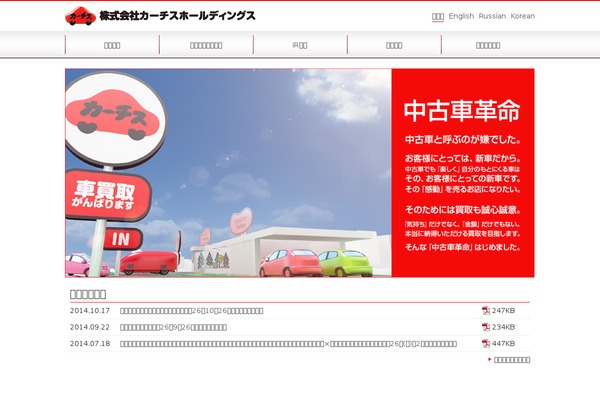Click the 株式会社カーチスホールディングス company name
600x400 pixels.
pyautogui.click(x=177, y=16)
